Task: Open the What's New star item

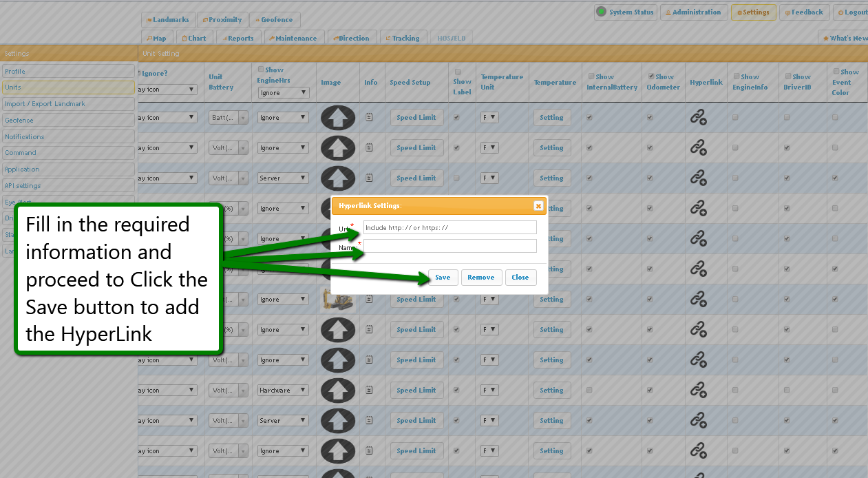Action: 844,39
